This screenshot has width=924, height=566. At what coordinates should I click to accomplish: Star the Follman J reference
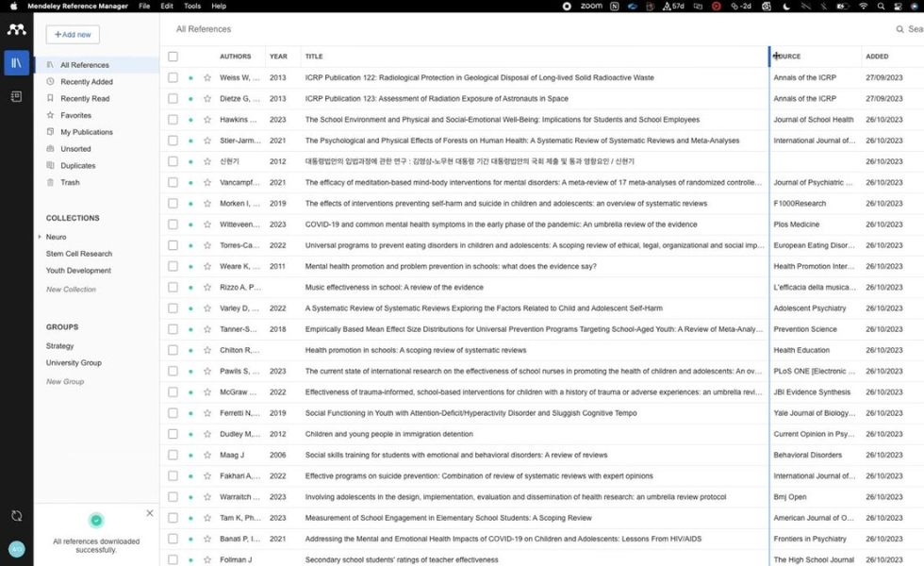coord(207,559)
